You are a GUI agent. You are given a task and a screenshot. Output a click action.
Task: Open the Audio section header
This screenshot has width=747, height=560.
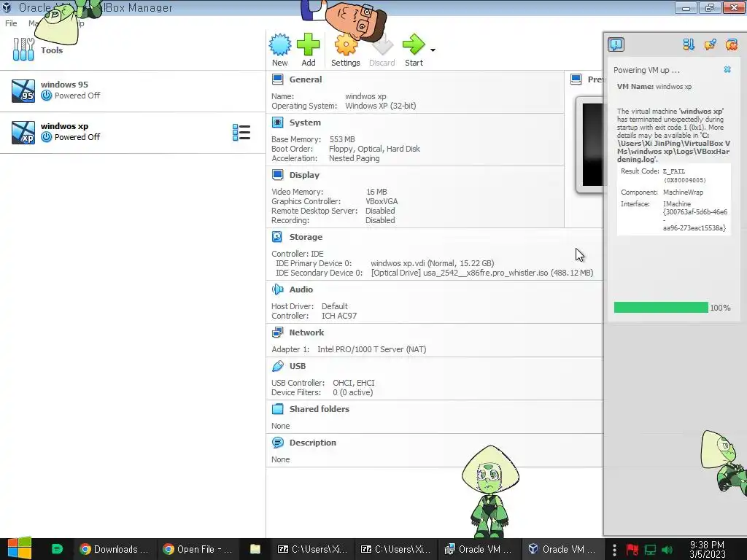tap(301, 289)
